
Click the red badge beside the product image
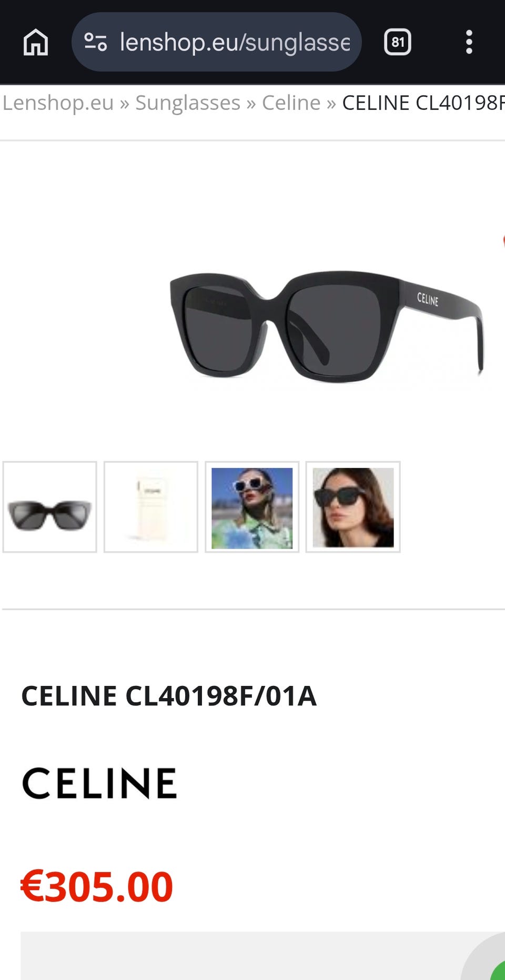pyautogui.click(x=503, y=241)
